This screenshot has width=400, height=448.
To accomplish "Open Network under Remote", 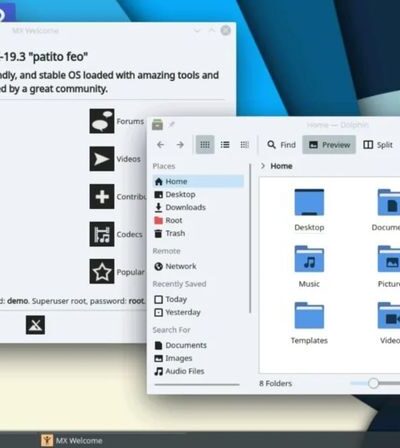I will click(x=175, y=266).
